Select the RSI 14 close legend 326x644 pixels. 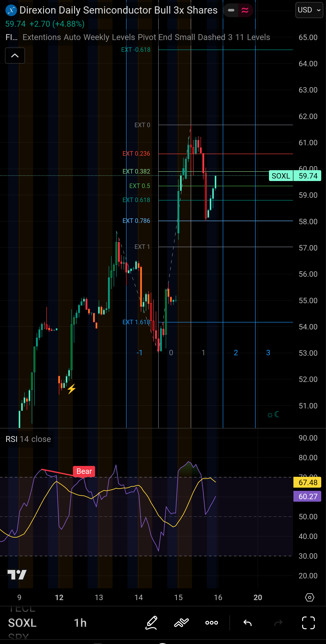coord(28,439)
